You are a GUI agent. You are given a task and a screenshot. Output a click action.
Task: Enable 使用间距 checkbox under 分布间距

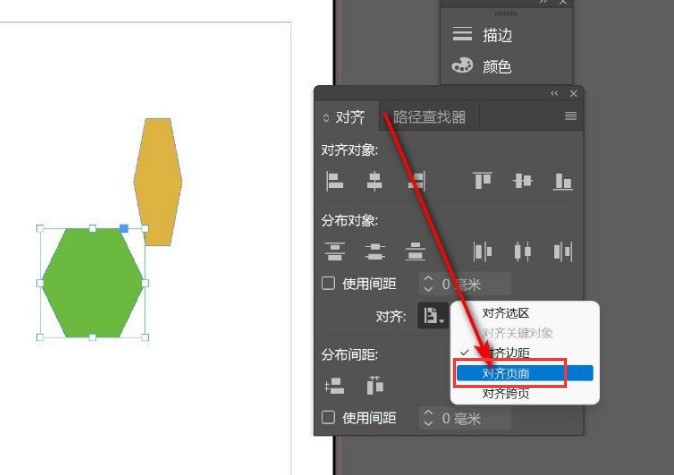click(x=328, y=417)
